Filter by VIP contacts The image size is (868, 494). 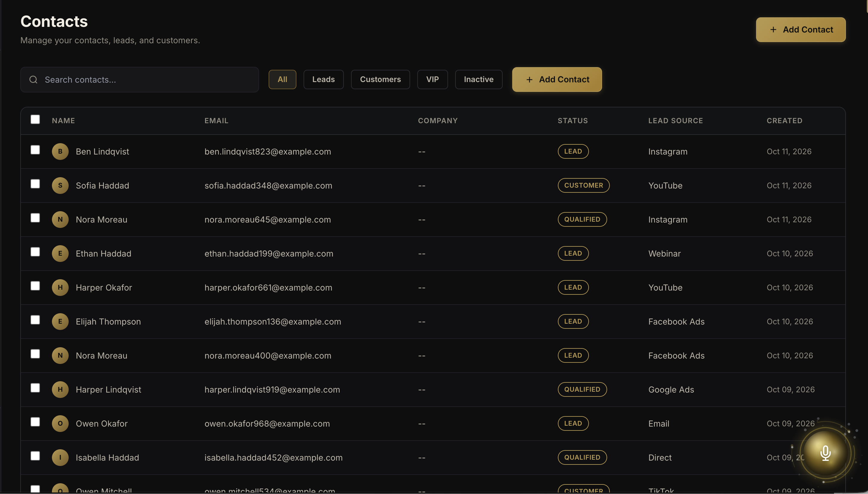pyautogui.click(x=432, y=79)
